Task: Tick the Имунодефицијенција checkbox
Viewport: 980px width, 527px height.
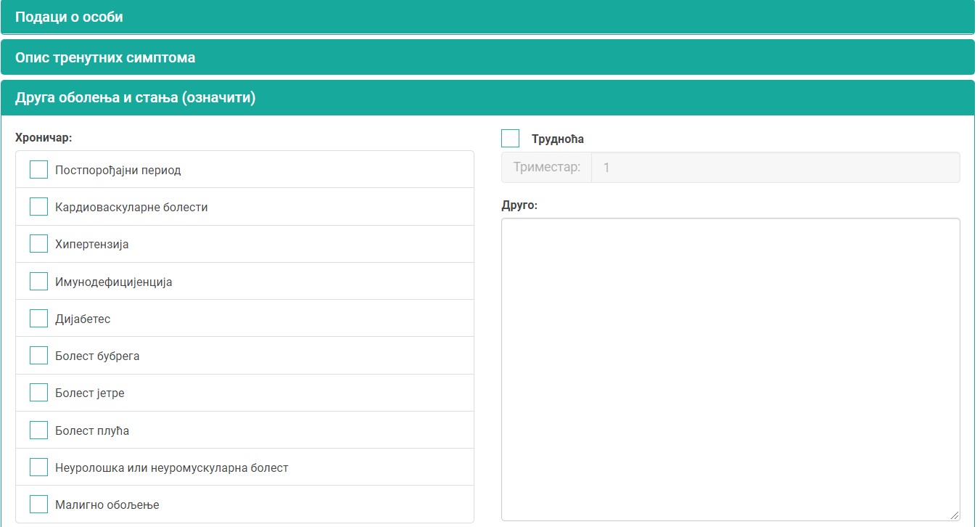Action: 38,282
